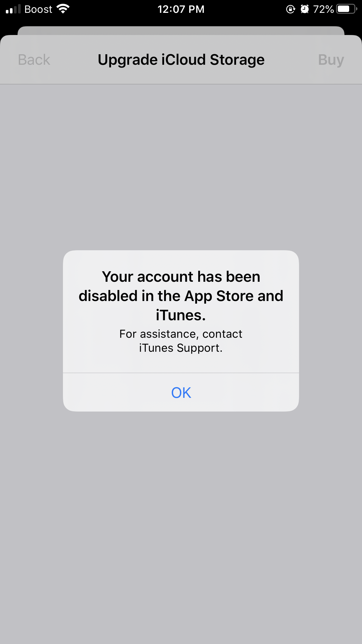Image resolution: width=362 pixels, height=644 pixels.
Task: Tap the alarm clock status icon
Action: (x=305, y=9)
